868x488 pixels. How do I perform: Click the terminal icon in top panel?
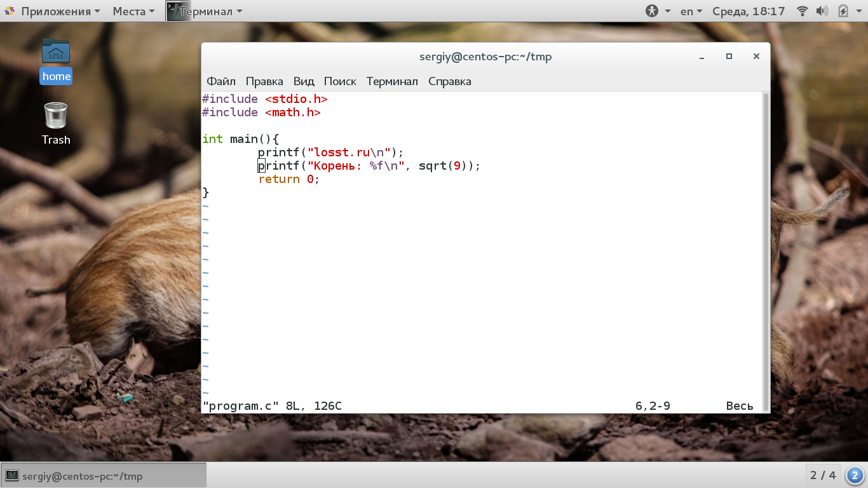pos(179,11)
